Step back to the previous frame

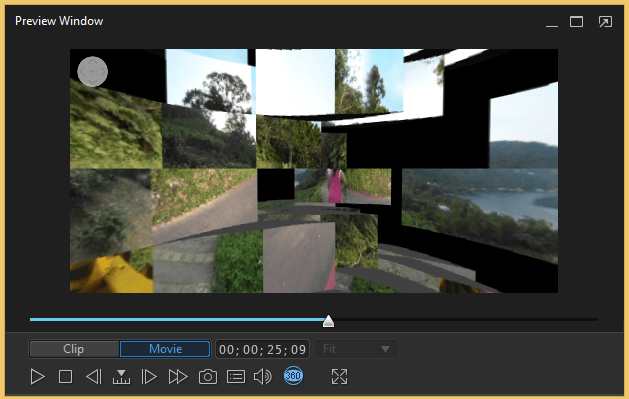[94, 377]
